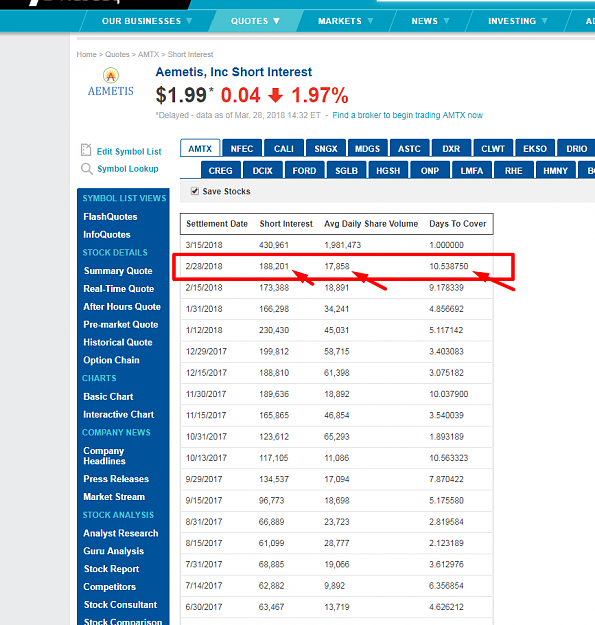Expand the Our Businesses dropdown menu
The width and height of the screenshot is (595, 625).
coord(146,21)
